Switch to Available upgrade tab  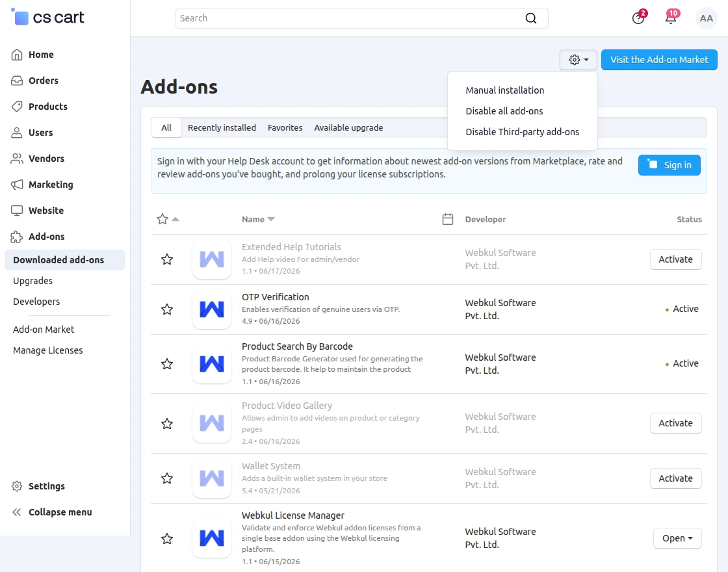coord(348,127)
